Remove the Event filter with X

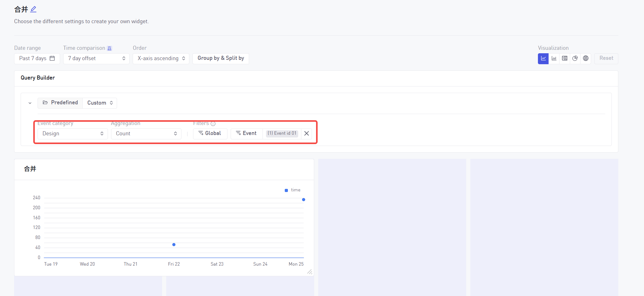click(x=307, y=133)
